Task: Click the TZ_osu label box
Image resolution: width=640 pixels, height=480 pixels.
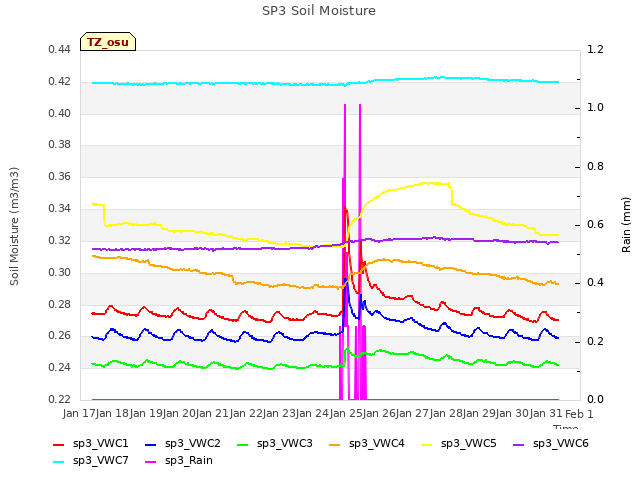Action: click(108, 42)
